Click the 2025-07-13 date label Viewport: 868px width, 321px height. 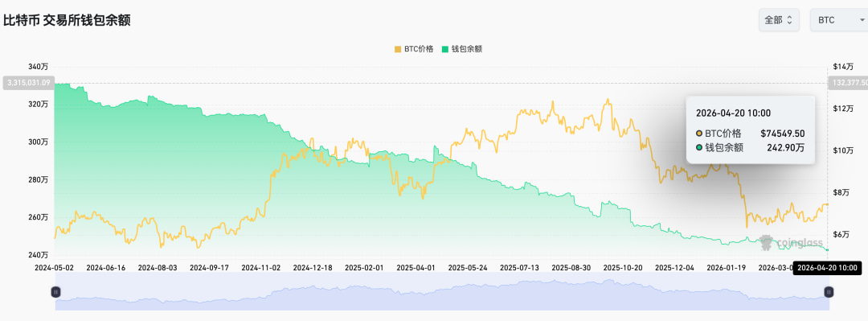click(519, 267)
